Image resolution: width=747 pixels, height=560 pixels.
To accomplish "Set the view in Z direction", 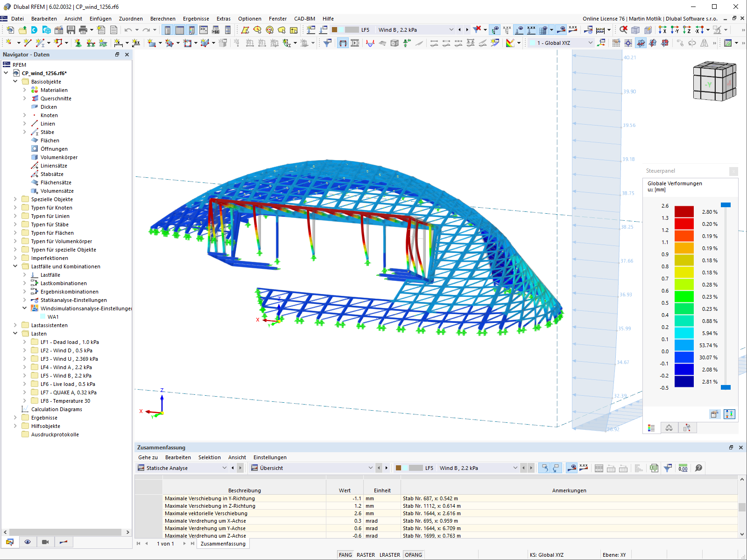I will tap(687, 30).
